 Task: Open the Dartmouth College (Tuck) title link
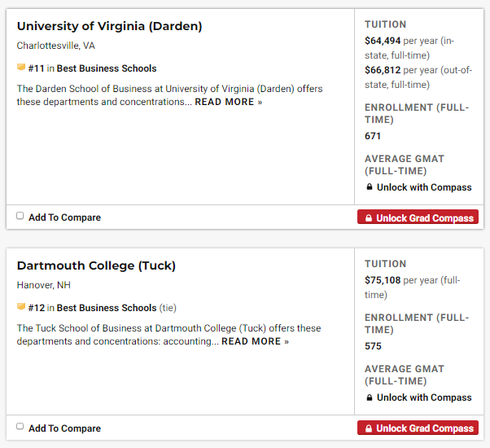coord(96,266)
